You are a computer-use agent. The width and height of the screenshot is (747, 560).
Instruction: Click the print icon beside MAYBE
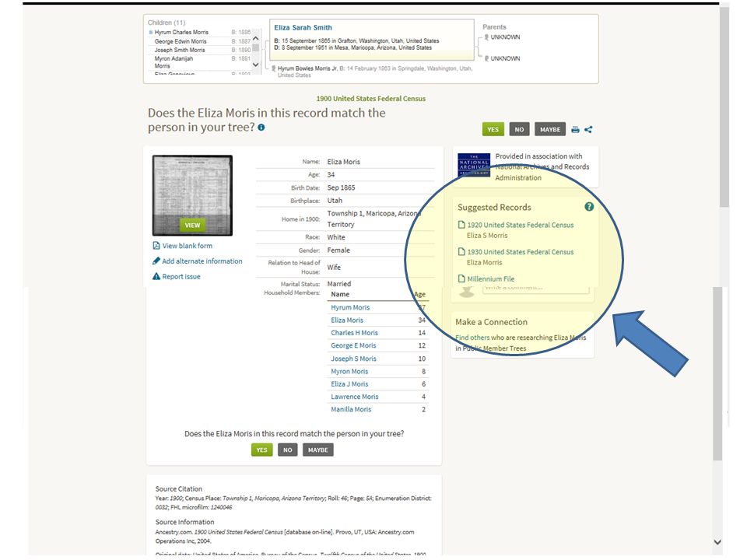575,130
